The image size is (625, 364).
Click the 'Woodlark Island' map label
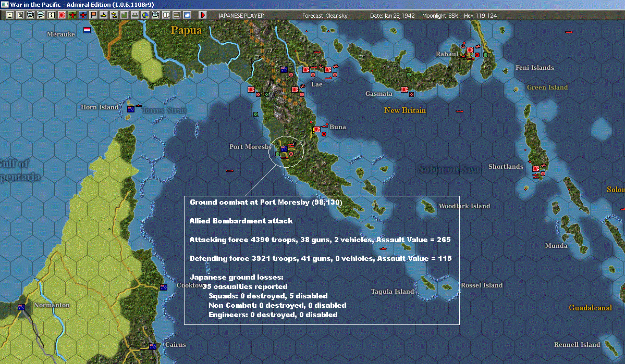coord(464,206)
